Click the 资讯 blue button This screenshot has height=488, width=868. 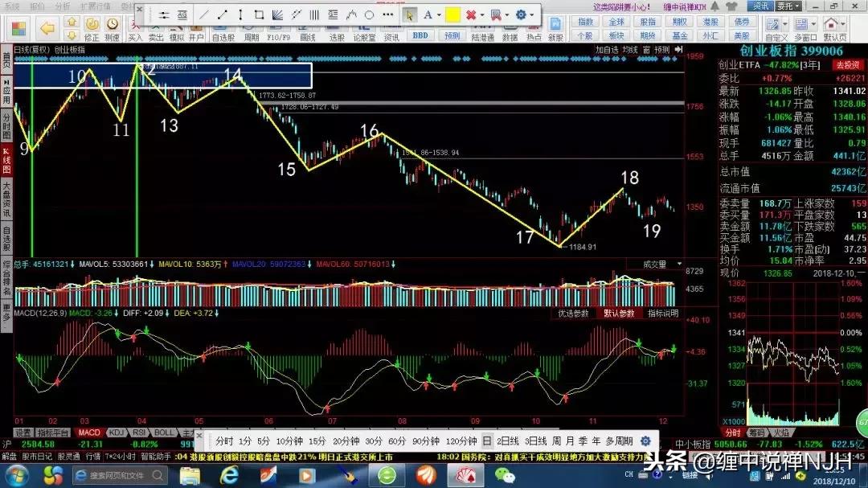(x=760, y=6)
